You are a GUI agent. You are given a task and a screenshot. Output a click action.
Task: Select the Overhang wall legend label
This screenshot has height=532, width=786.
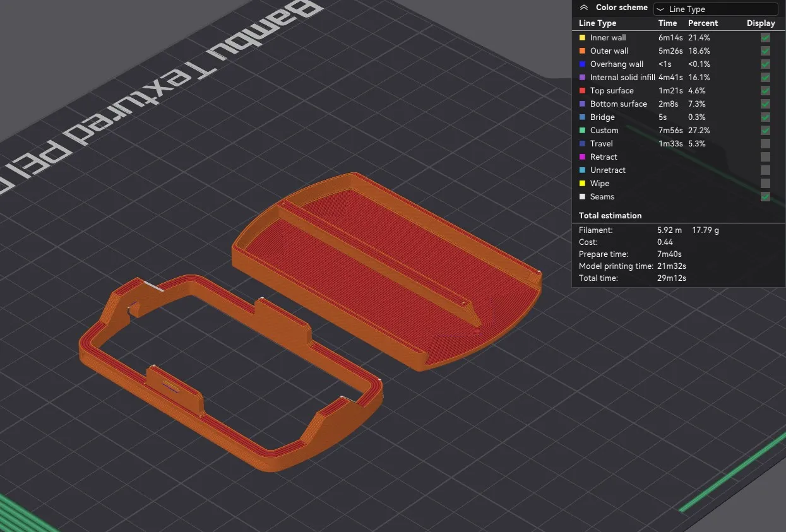tap(616, 64)
